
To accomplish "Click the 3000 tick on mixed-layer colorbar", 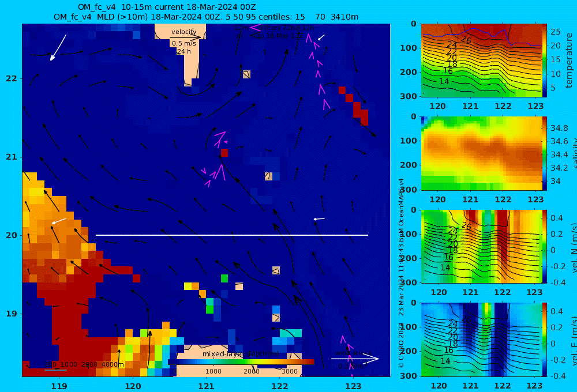I will click(290, 371).
